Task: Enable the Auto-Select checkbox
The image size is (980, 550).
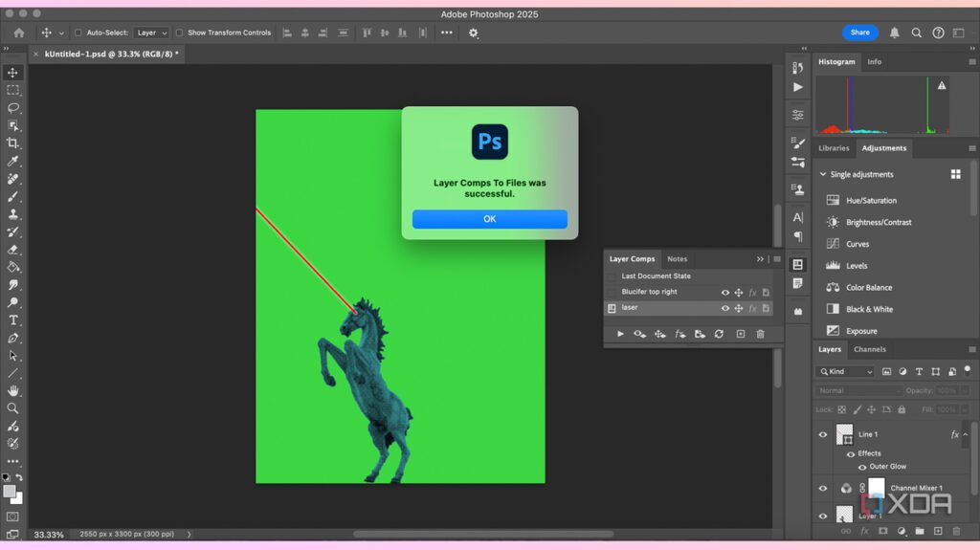Action: [78, 33]
